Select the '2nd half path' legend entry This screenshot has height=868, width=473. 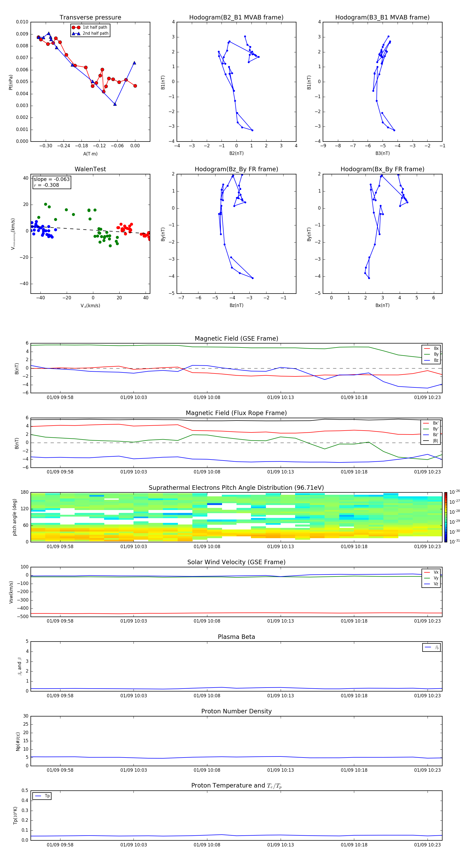point(90,33)
